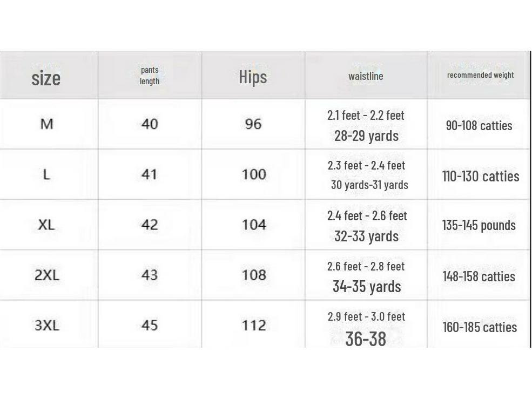Select the '30 yards-31 yards' waistline text
The image size is (532, 399).
click(369, 185)
